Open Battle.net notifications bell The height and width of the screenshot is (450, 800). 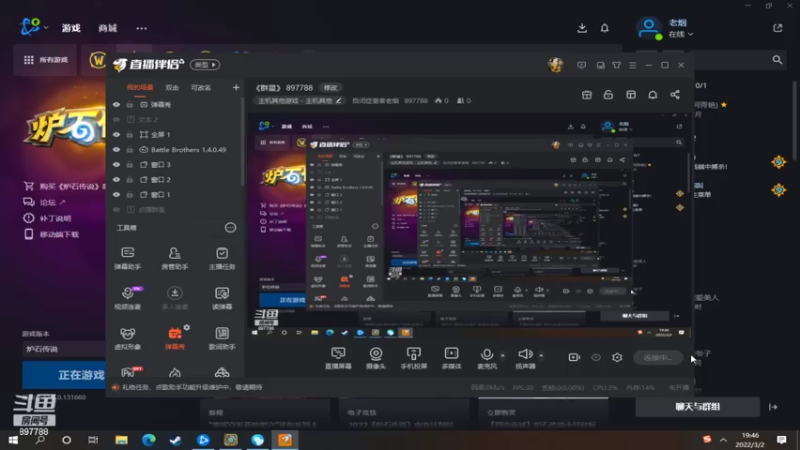tap(605, 28)
